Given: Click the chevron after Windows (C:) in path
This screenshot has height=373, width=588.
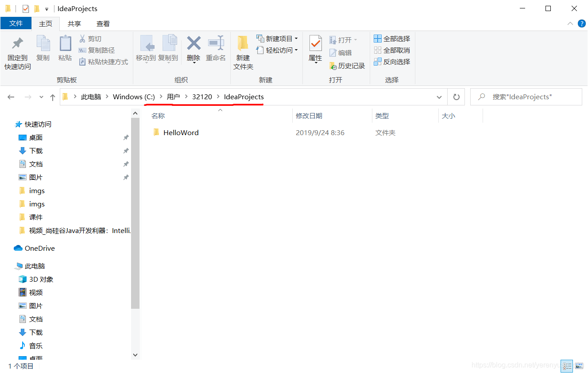Looking at the screenshot, I should (x=161, y=97).
